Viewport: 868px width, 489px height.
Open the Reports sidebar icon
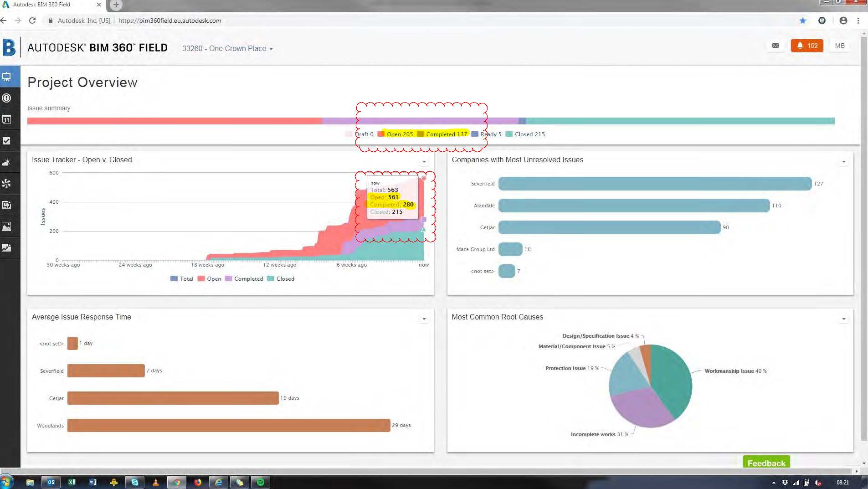tap(6, 248)
